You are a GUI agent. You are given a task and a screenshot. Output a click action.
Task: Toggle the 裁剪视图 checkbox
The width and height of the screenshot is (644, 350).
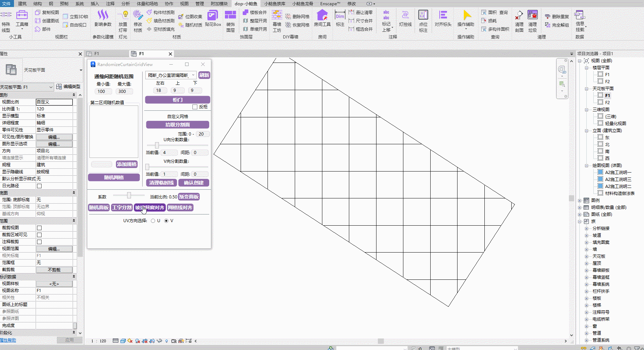coord(39,228)
